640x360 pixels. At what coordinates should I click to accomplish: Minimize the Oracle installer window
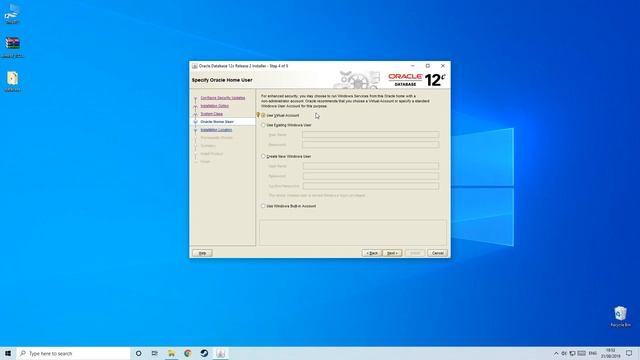point(413,66)
